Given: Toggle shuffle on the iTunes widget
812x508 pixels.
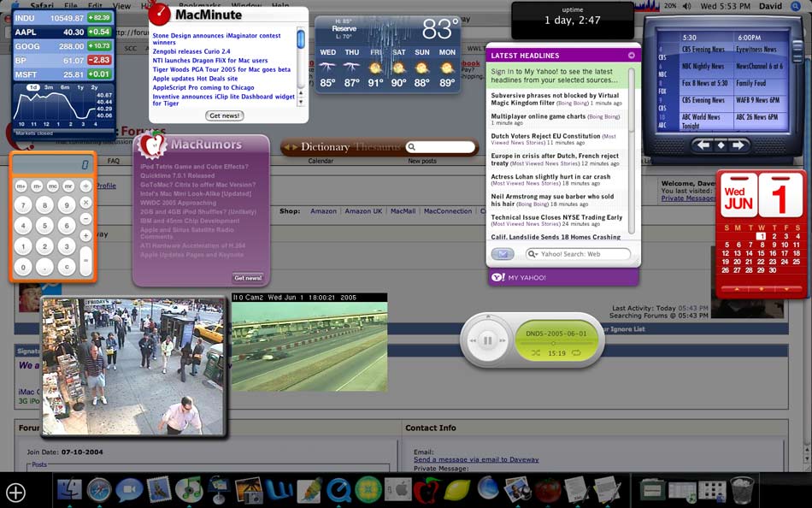Looking at the screenshot, I should coord(535,353).
